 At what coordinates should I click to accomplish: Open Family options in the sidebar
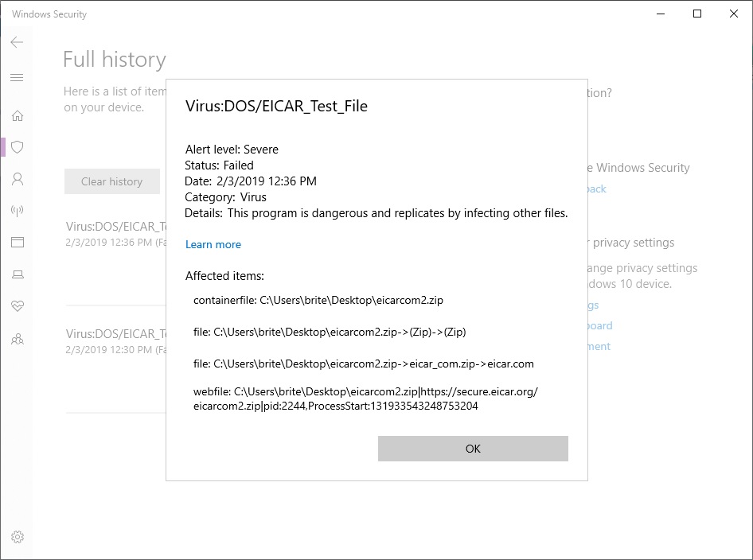pyautogui.click(x=18, y=339)
